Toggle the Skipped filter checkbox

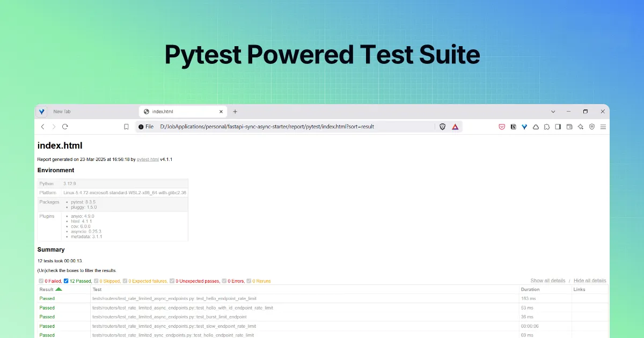click(x=96, y=281)
